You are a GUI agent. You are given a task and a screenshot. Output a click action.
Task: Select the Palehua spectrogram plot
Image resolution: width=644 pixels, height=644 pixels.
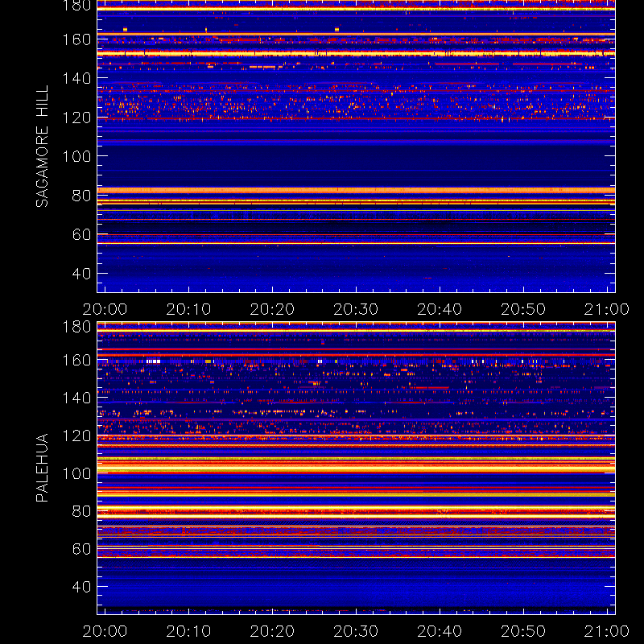click(356, 468)
